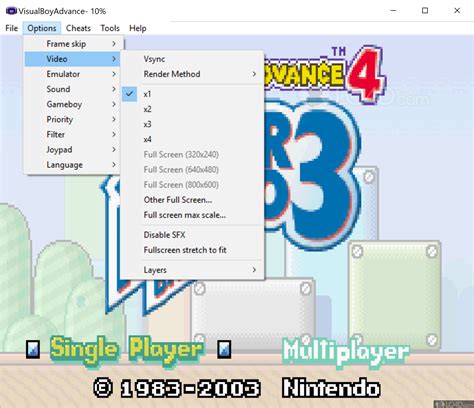Expand the Emulator submenu
Viewport: 474px width, 408px height.
72,74
